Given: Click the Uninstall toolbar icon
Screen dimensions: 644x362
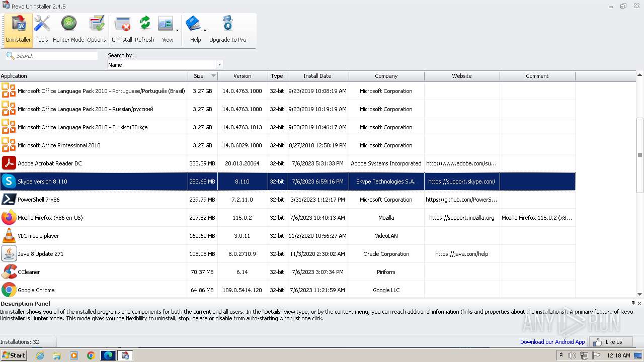Looking at the screenshot, I should 122,30.
